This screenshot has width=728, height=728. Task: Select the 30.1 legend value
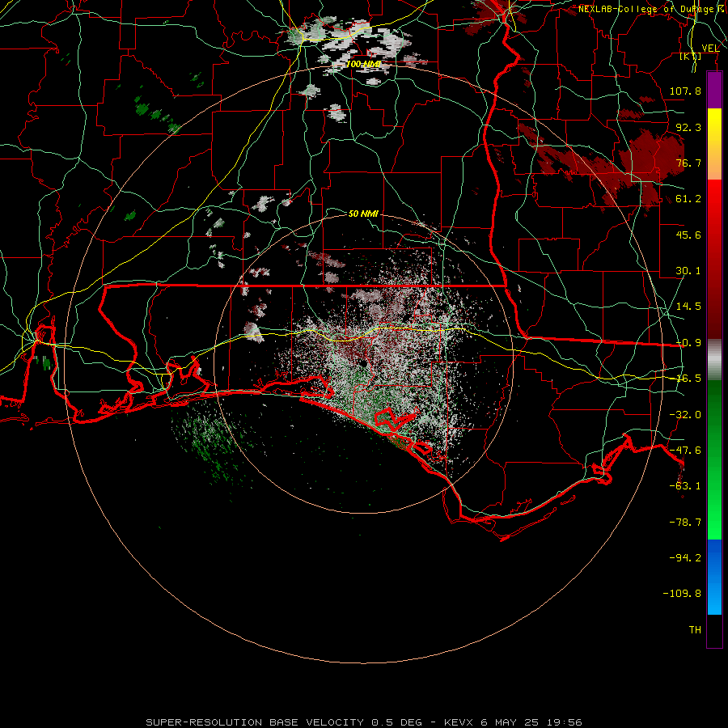(688, 271)
